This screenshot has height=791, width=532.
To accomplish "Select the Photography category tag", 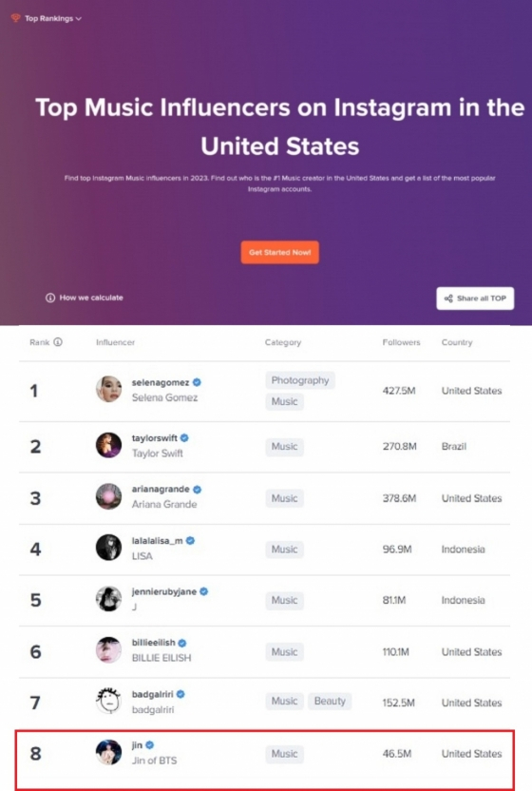I will pos(300,380).
